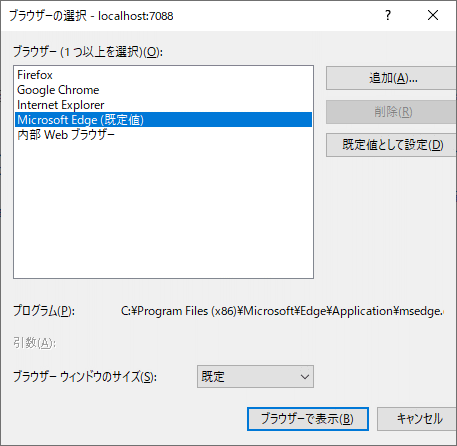
Task: Click the キャンセル button
Action: [418, 419]
